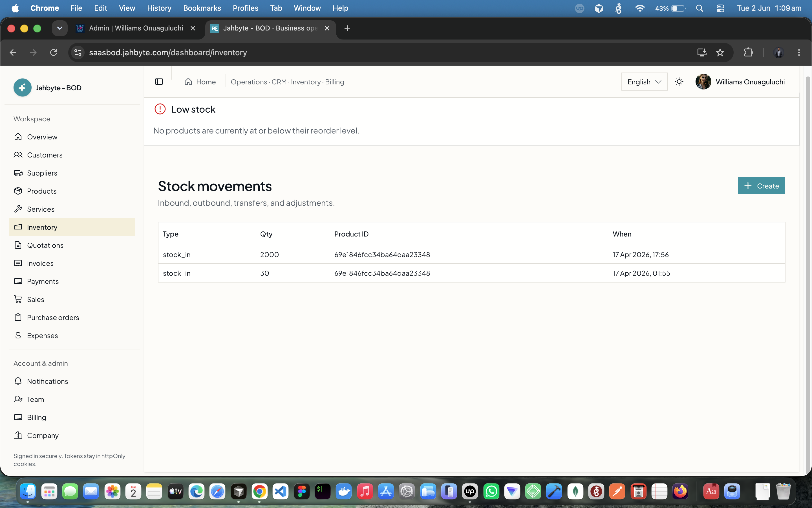Click quantity 2000 cell

[270, 254]
